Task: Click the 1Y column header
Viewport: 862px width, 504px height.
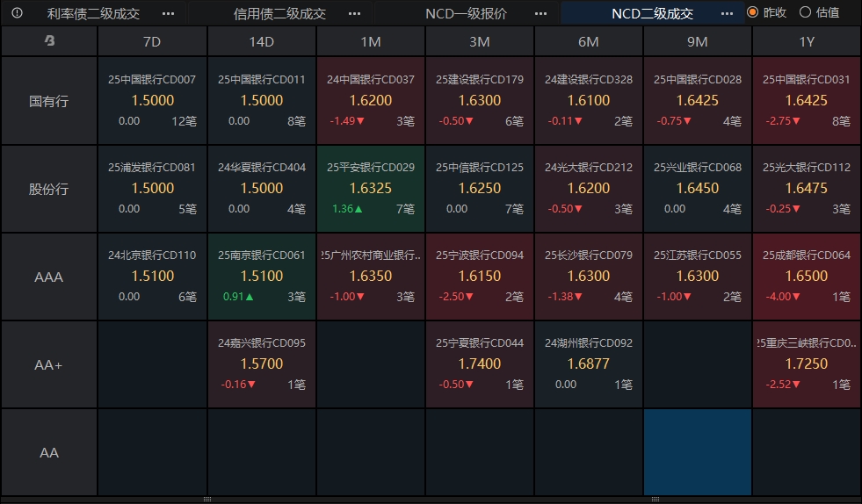Action: (x=807, y=41)
